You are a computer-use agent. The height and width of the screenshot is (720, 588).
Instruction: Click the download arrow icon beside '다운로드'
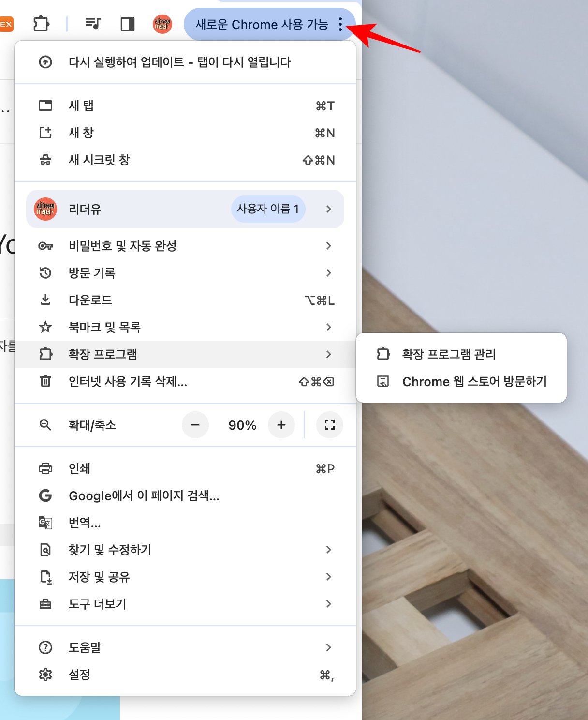tap(45, 300)
